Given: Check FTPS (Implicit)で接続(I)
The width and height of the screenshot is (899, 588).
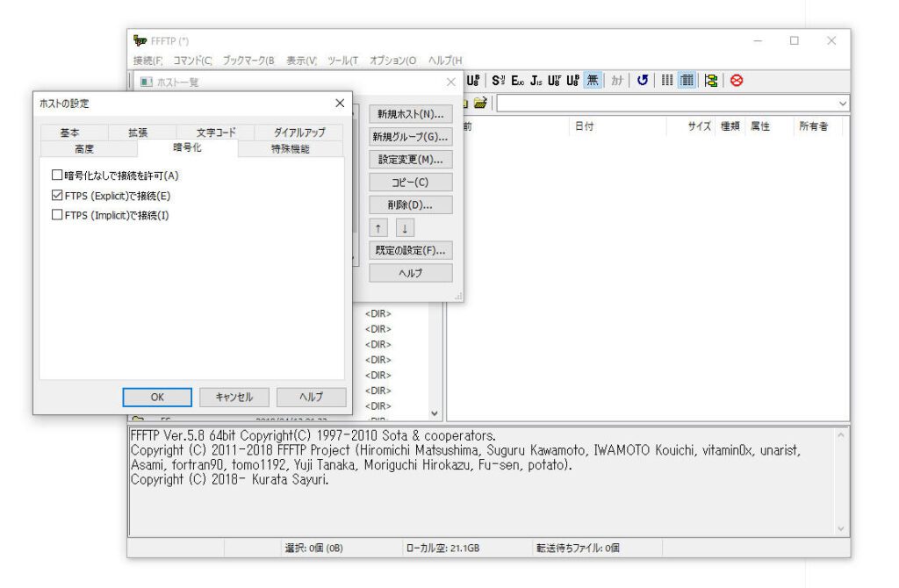Looking at the screenshot, I should click(110, 216).
